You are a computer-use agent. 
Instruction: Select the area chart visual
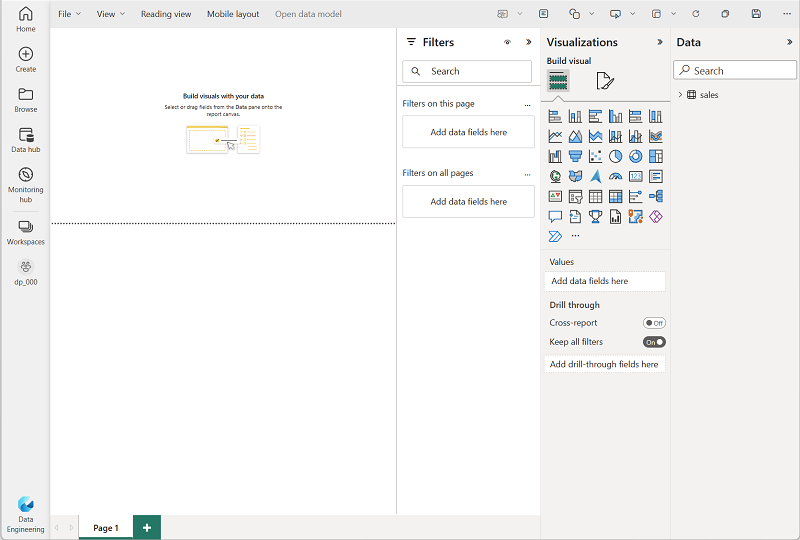tap(575, 136)
